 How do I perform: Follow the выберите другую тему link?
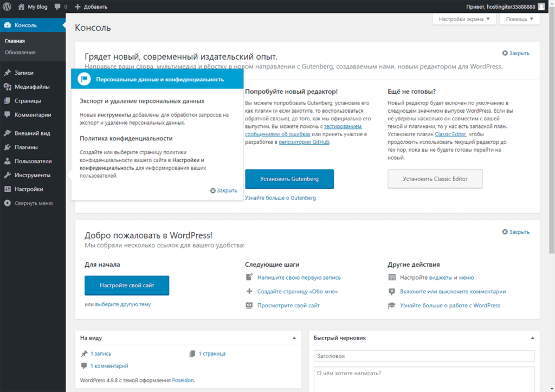tap(123, 304)
